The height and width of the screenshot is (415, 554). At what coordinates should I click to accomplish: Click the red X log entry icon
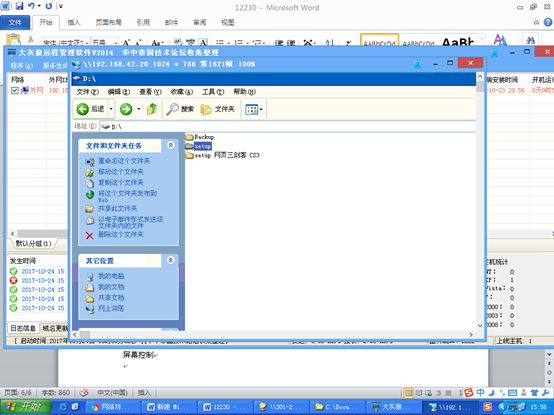(x=13, y=280)
